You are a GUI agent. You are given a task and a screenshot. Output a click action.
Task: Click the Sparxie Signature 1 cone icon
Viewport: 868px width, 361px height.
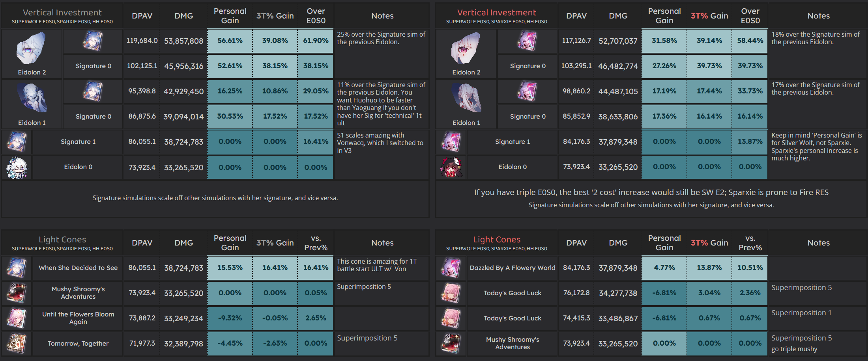click(451, 142)
